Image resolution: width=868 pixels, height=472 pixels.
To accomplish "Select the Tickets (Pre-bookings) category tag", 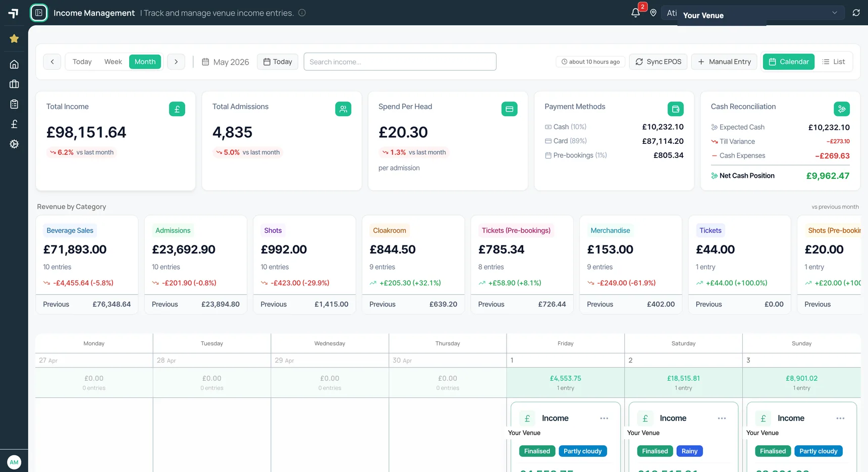I will [x=516, y=230].
